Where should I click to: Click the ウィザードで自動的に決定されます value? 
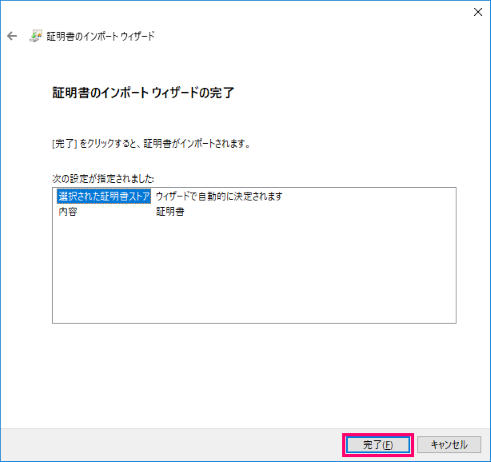click(219, 196)
